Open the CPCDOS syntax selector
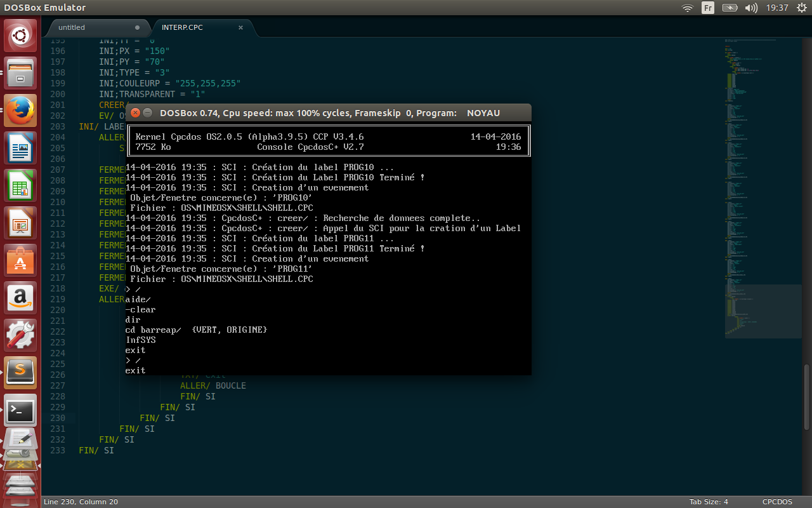Viewport: 812px width, 508px height. tap(777, 502)
